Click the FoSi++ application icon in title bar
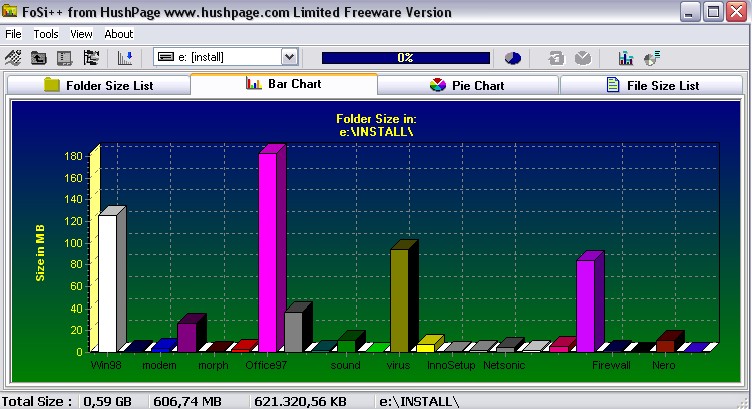This screenshot has width=752, height=409. [x=9, y=11]
